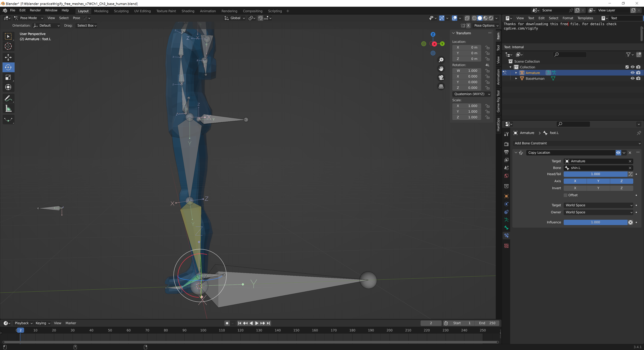
Task: Hide BaseHuman object in outliner
Action: pos(632,78)
